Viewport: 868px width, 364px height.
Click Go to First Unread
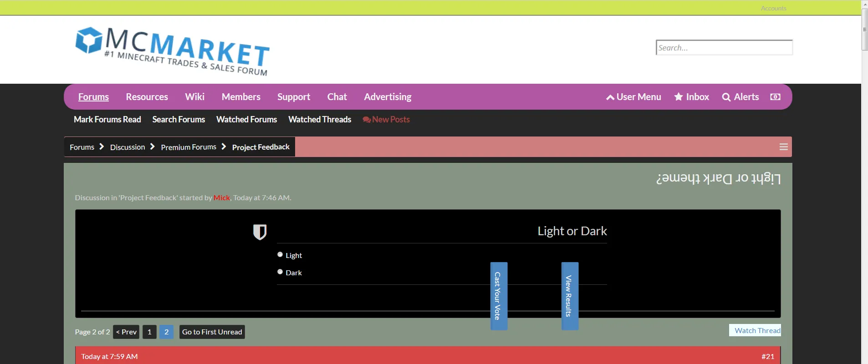click(212, 332)
